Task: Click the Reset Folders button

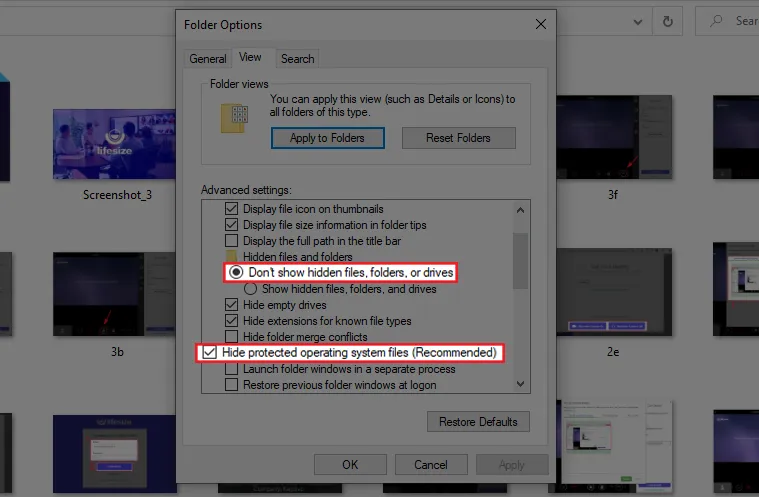Action: tap(458, 138)
